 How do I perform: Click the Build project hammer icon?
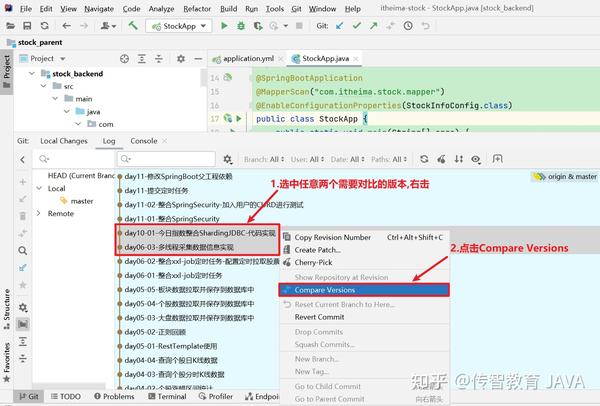(133, 26)
